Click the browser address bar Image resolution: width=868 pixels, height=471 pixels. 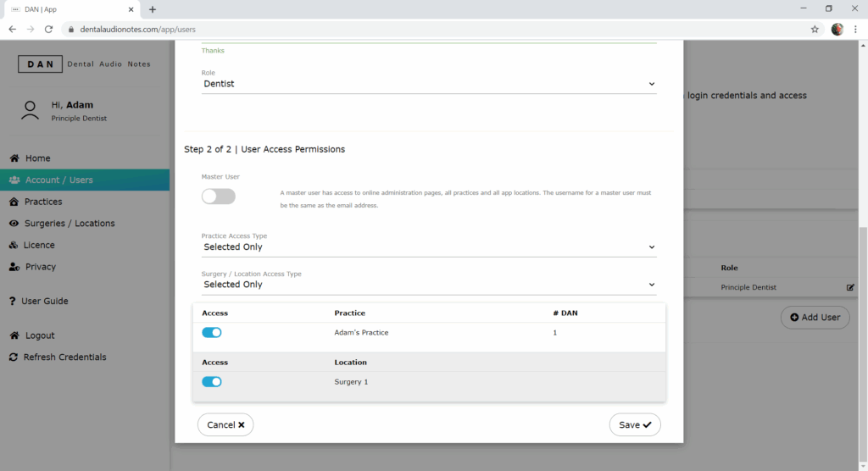pos(424,29)
